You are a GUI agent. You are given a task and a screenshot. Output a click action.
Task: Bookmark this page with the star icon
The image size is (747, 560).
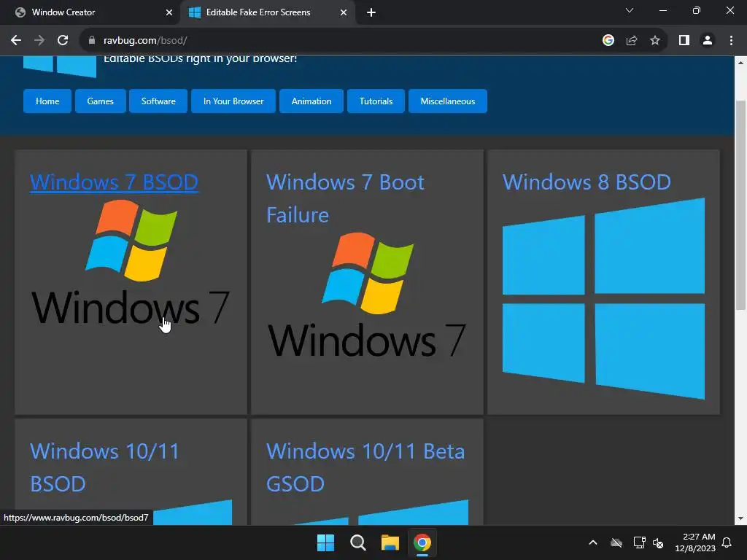655,41
